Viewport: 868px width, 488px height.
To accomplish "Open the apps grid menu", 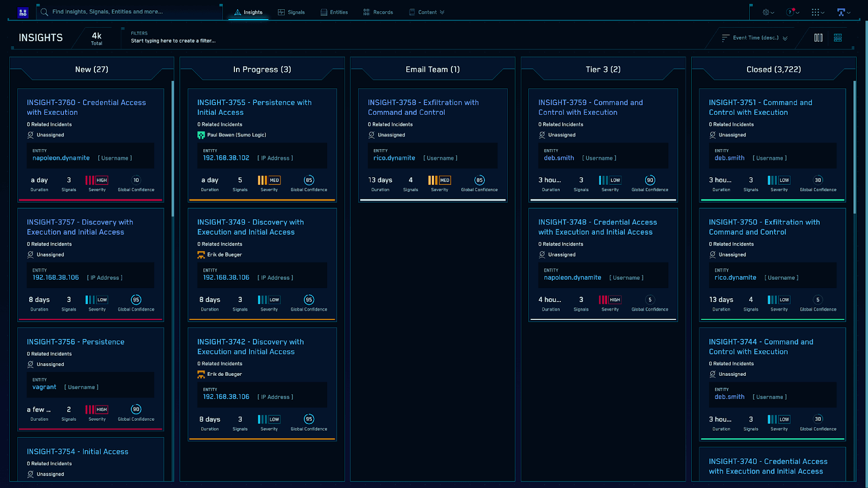I will [x=818, y=12].
